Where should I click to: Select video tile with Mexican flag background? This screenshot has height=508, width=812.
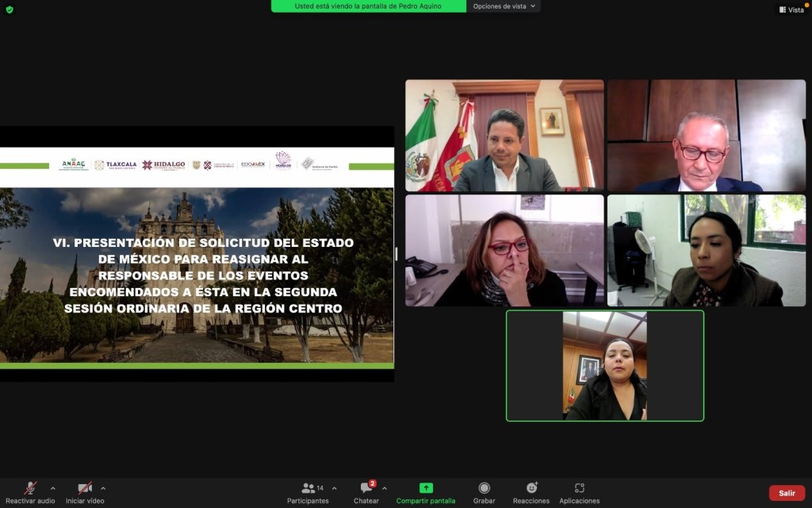(504, 136)
